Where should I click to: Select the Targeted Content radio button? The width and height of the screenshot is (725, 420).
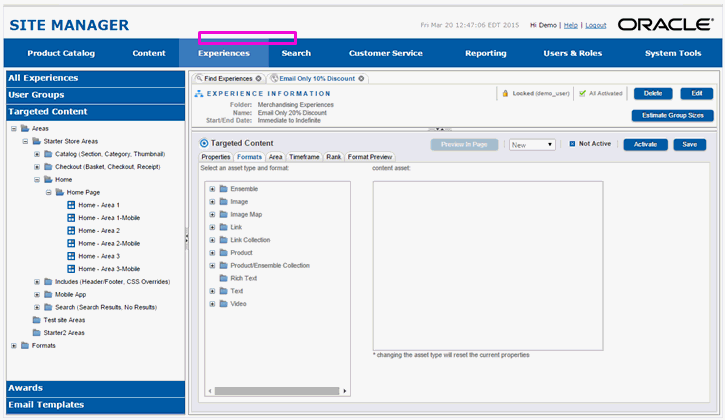(204, 143)
